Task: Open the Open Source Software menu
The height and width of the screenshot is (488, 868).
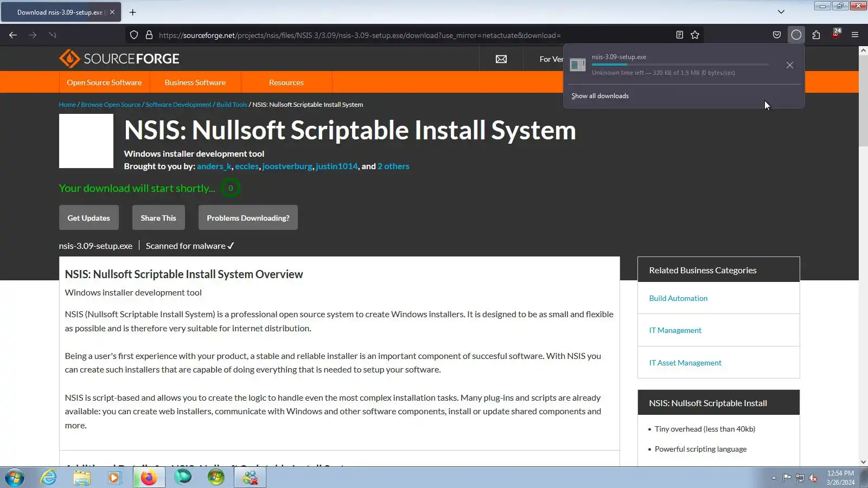Action: point(104,82)
